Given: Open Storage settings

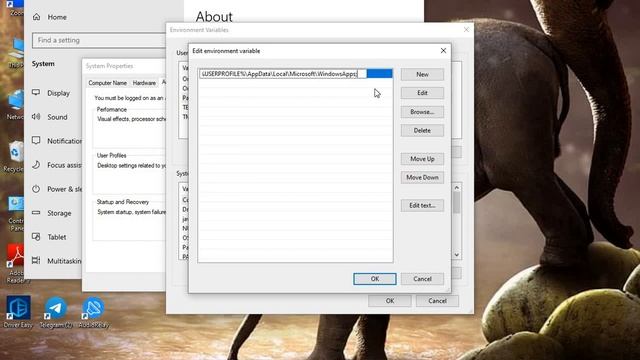Looking at the screenshot, I should 59,213.
